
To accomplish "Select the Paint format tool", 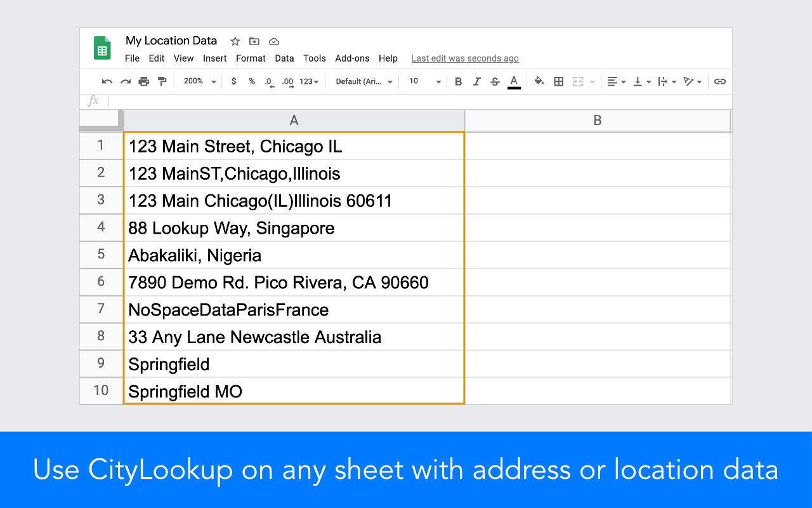I will [x=161, y=81].
